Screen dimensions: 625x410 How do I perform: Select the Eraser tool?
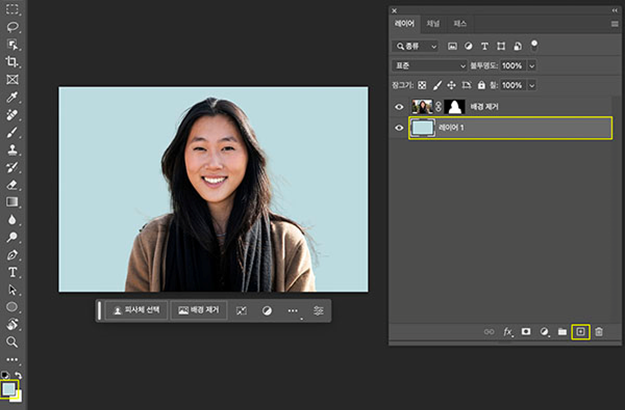tap(12, 185)
